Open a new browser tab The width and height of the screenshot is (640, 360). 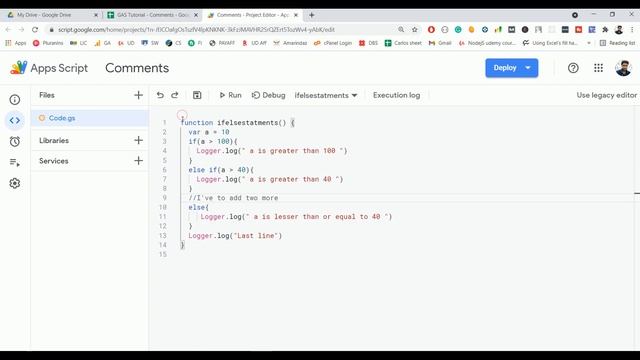click(x=311, y=15)
